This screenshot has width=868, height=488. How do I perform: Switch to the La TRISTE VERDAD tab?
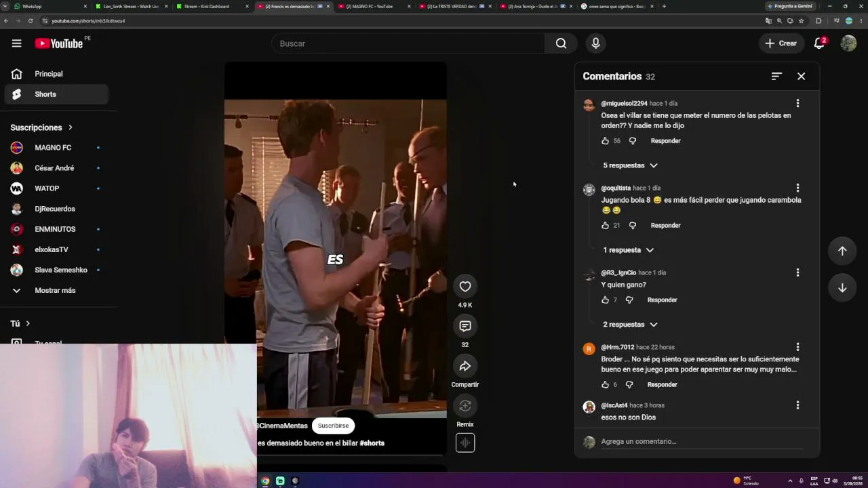(x=454, y=6)
